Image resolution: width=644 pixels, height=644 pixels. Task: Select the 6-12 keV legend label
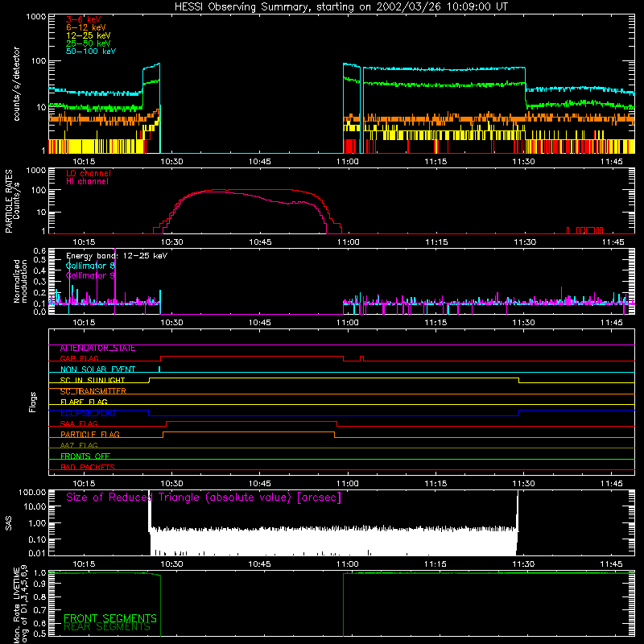[86, 27]
